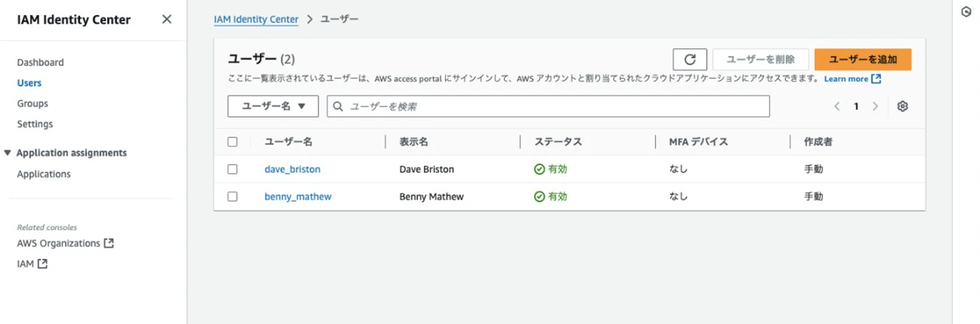Open table preferences gear icon

point(902,106)
